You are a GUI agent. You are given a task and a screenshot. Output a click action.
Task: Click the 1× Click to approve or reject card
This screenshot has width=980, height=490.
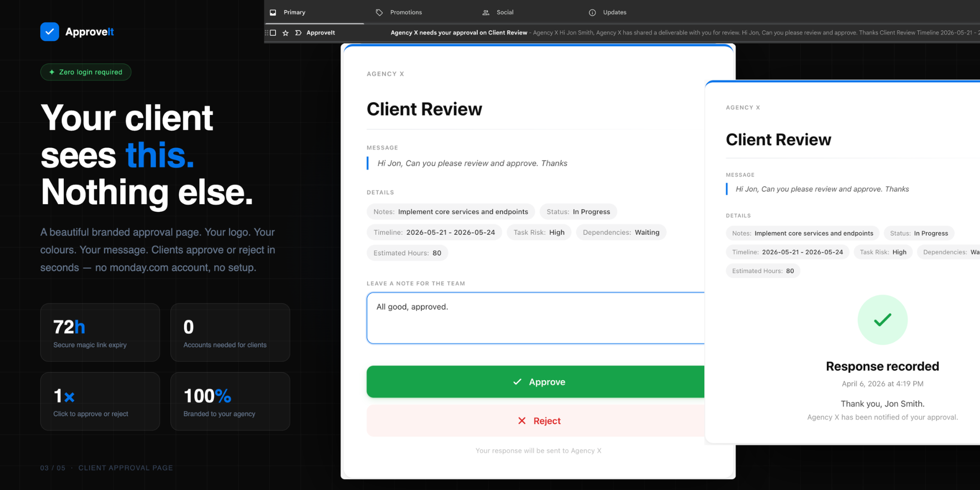point(100,401)
